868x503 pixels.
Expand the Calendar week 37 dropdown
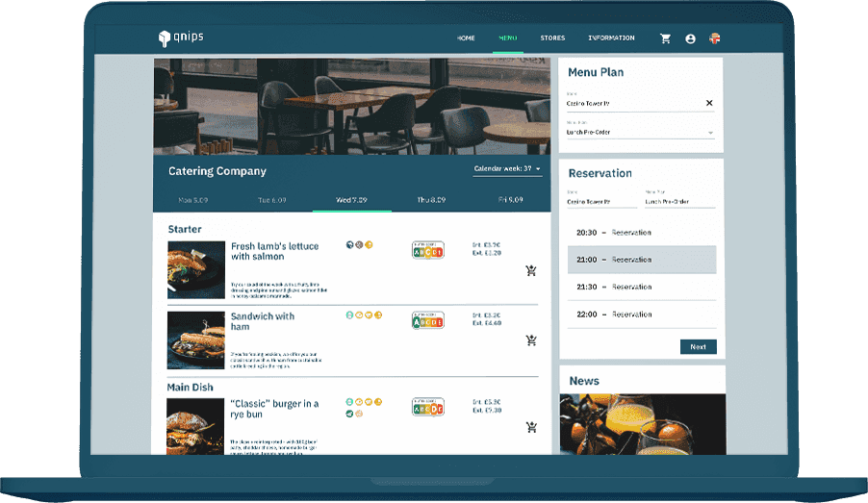tap(507, 169)
